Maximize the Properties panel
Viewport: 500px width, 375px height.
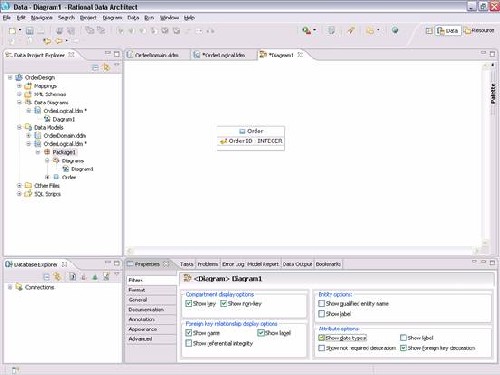[492, 263]
